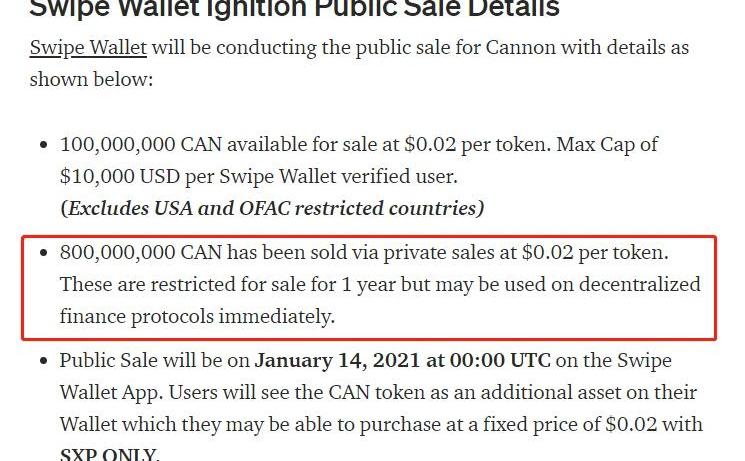Open the underlined Swipe Wallet link
This screenshot has width=745, height=461.
tap(88, 47)
